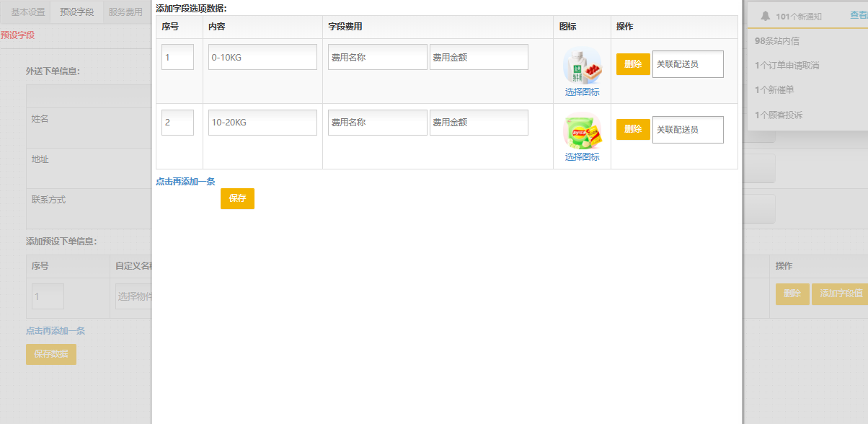The height and width of the screenshot is (424, 868).
Task: Delete row 2 with the 删除 button
Action: pos(633,129)
